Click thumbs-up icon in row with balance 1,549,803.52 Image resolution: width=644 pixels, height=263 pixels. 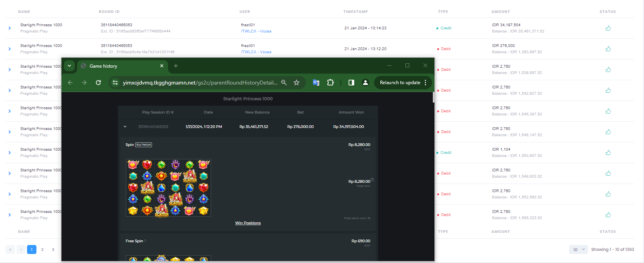[608, 173]
